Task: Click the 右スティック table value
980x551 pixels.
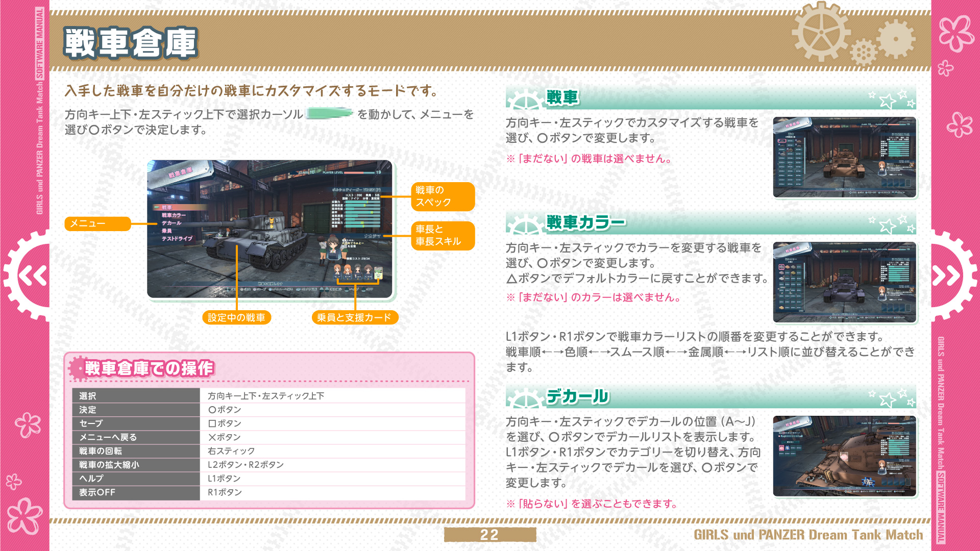Action: (231, 451)
